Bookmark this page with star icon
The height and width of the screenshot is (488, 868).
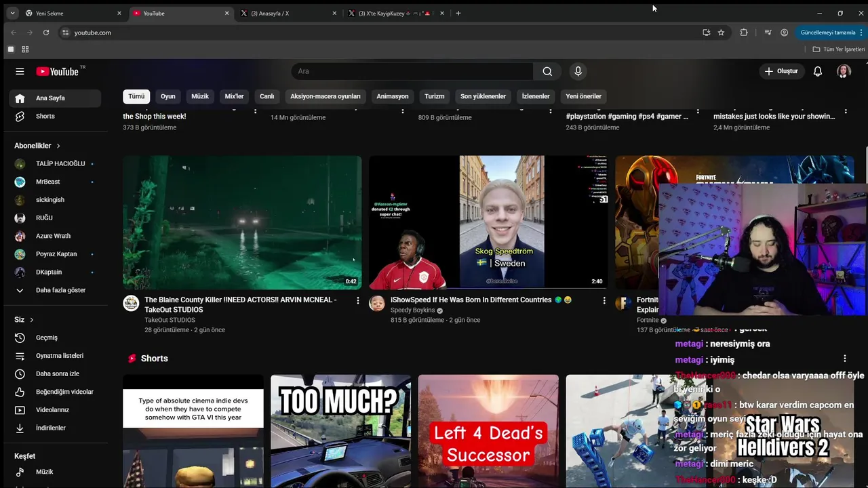tap(721, 33)
